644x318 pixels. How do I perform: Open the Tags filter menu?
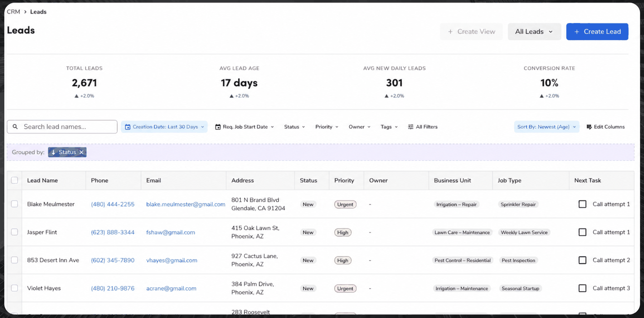pyautogui.click(x=389, y=127)
